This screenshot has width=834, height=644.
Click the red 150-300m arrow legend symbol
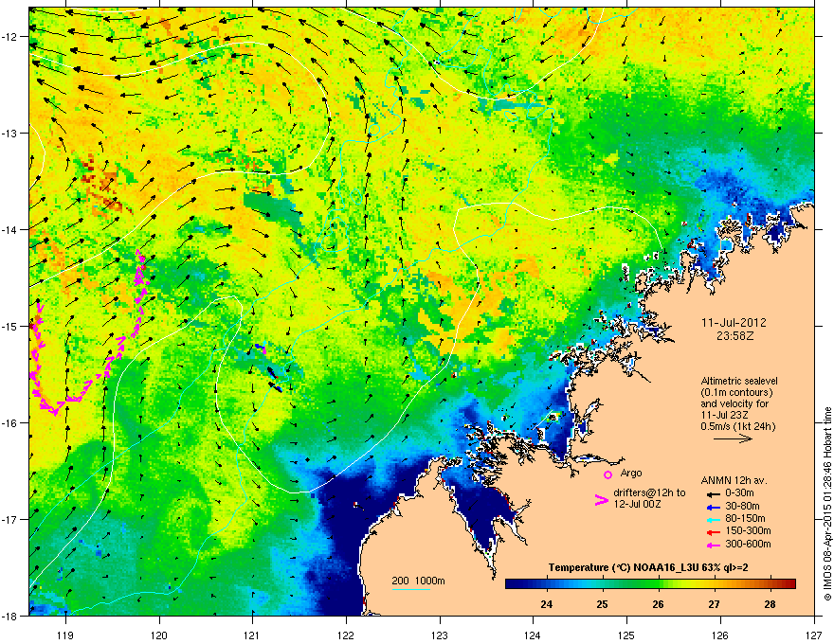coord(714,532)
